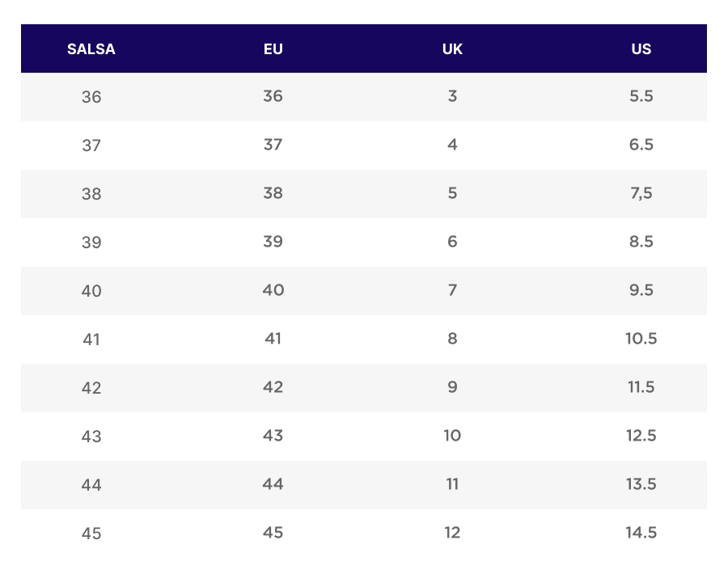Select US size 5.5 cell
Screen dimensions: 728x582
tap(641, 96)
